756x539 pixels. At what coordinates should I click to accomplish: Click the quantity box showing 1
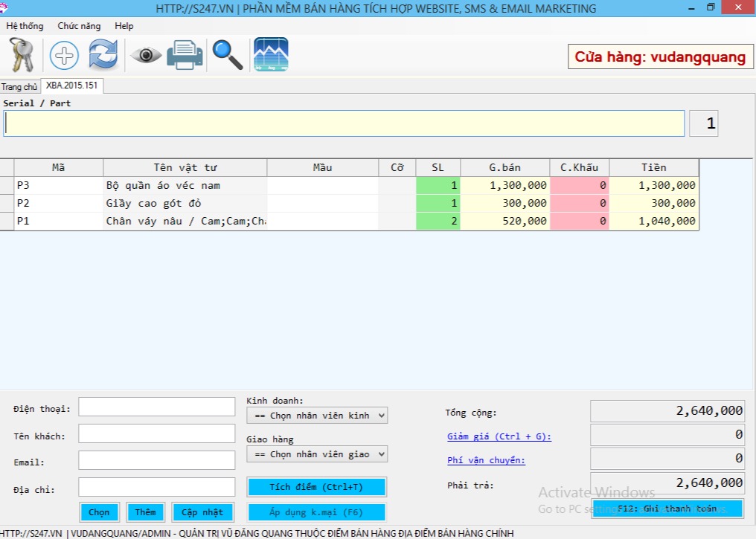704,123
